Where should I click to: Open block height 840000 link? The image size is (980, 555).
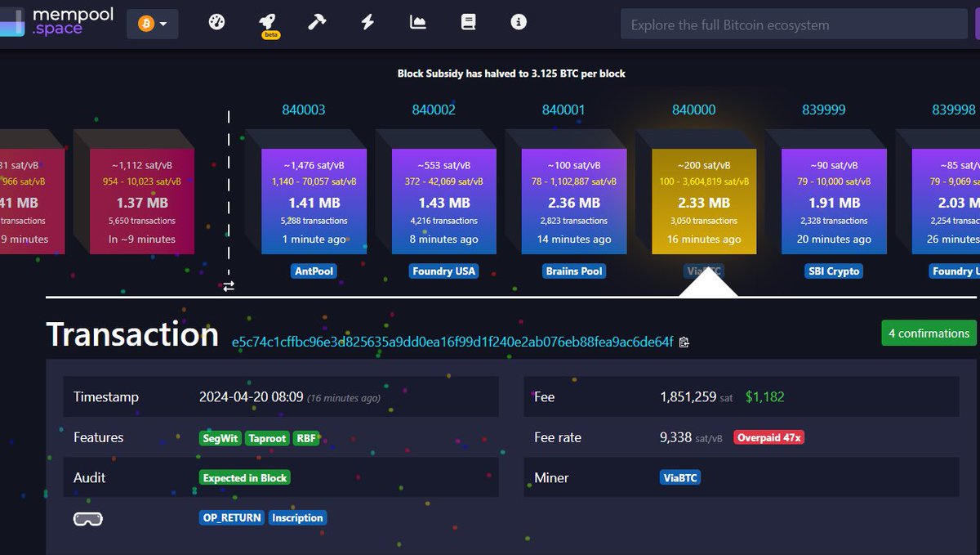click(693, 110)
